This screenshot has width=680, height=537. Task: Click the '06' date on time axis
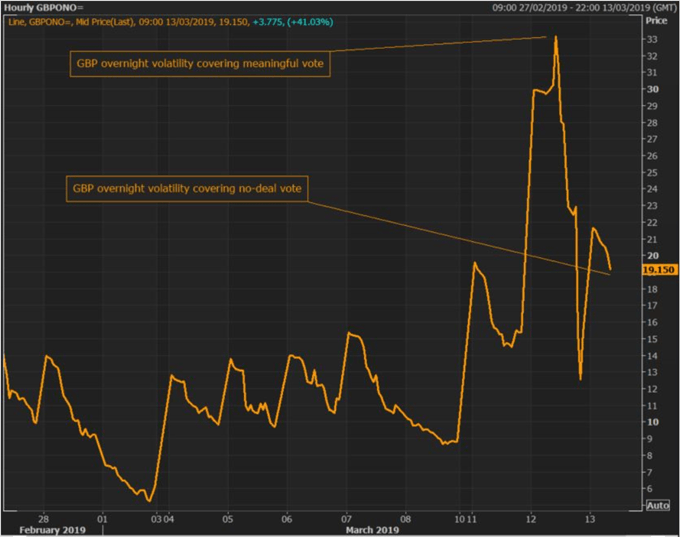pos(287,519)
